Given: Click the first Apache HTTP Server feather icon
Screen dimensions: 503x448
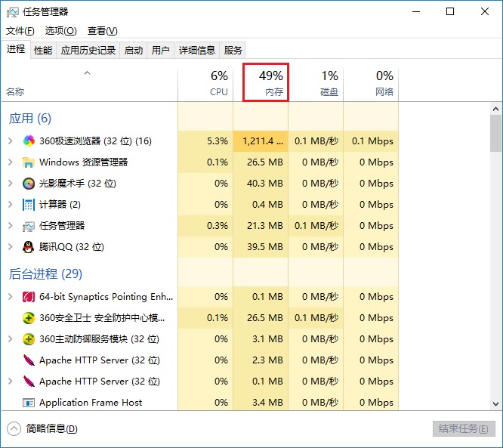Looking at the screenshot, I should 29,360.
